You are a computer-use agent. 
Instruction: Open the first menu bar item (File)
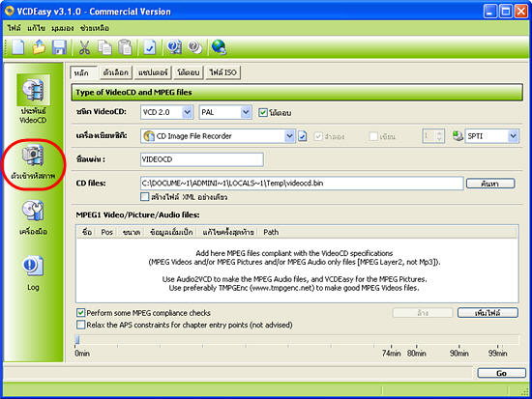point(15,28)
